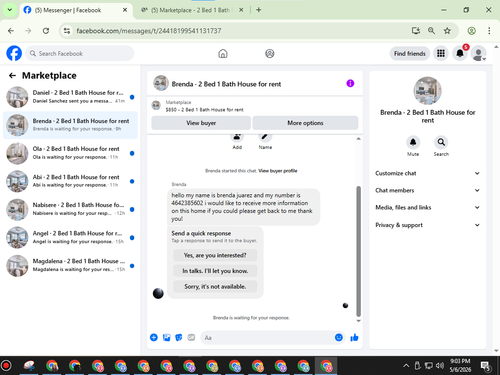Open the browser zoom magnifier icon
The height and width of the screenshot is (375, 500).
click(x=431, y=31)
